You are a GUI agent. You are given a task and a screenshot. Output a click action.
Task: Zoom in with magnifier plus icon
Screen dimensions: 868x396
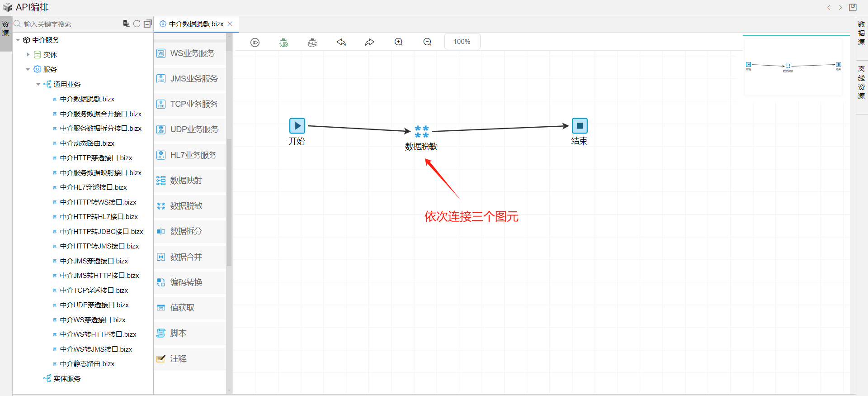coord(399,42)
